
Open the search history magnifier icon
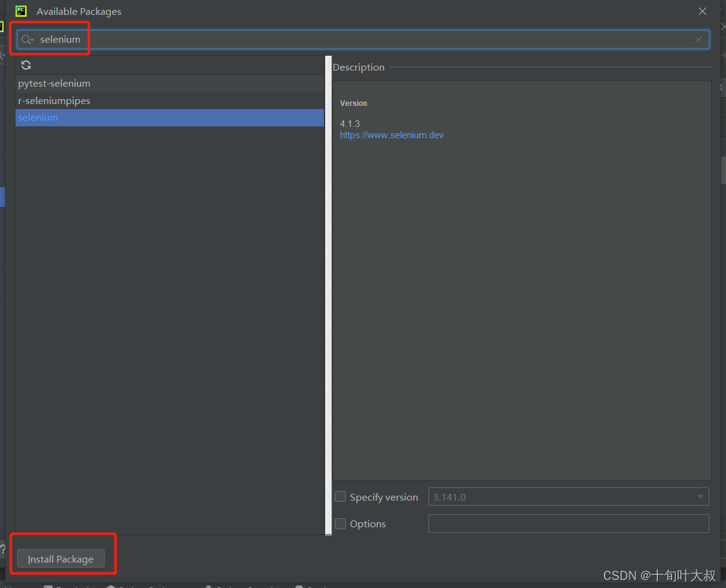(x=27, y=40)
